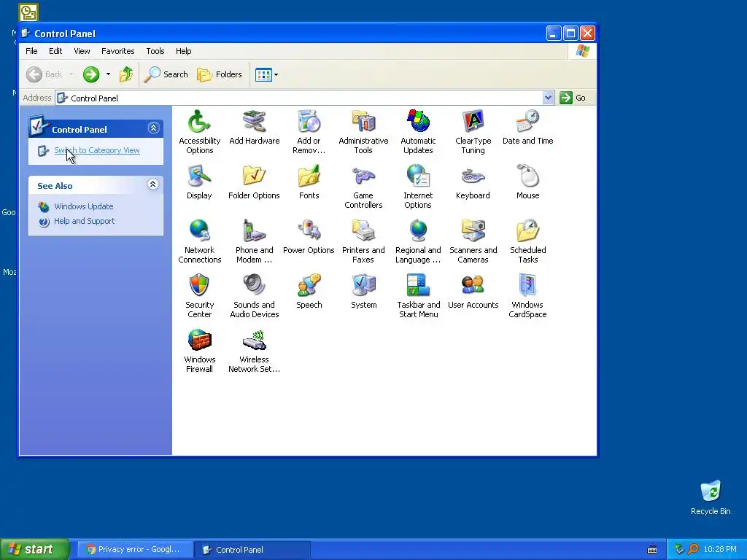
Task: Open Windows Firewall icon
Action: (x=199, y=341)
